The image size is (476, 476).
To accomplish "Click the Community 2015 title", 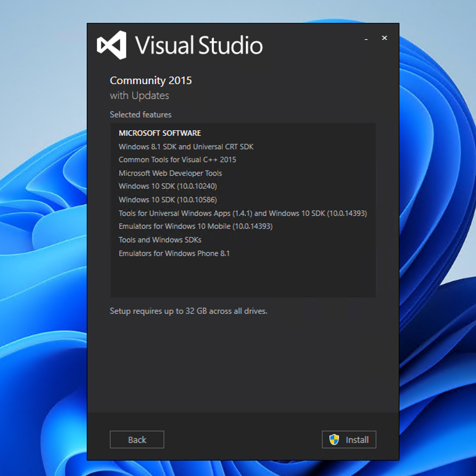I will (x=151, y=81).
